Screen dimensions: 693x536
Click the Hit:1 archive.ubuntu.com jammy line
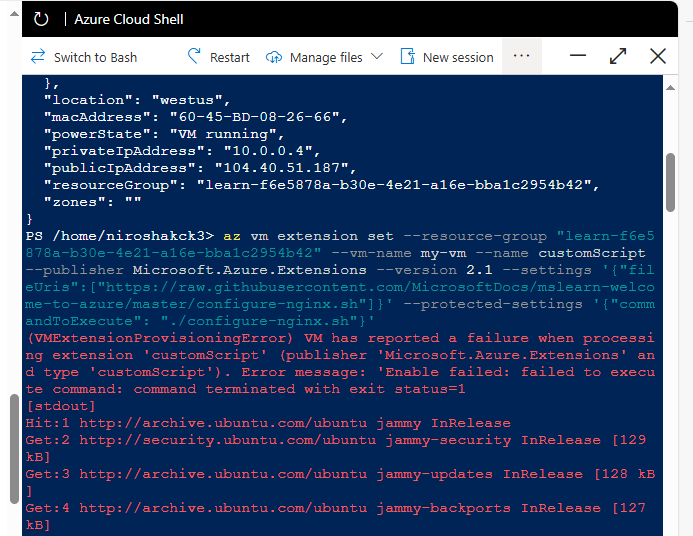click(x=268, y=423)
